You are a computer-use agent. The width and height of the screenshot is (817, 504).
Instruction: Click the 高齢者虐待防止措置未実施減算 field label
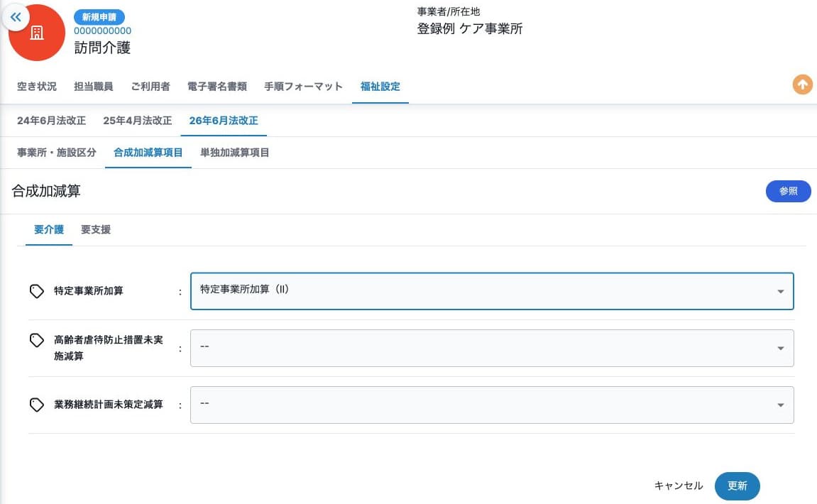click(x=109, y=348)
